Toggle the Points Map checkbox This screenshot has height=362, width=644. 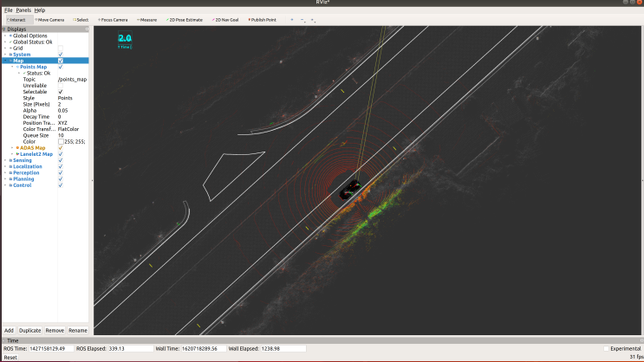[61, 67]
